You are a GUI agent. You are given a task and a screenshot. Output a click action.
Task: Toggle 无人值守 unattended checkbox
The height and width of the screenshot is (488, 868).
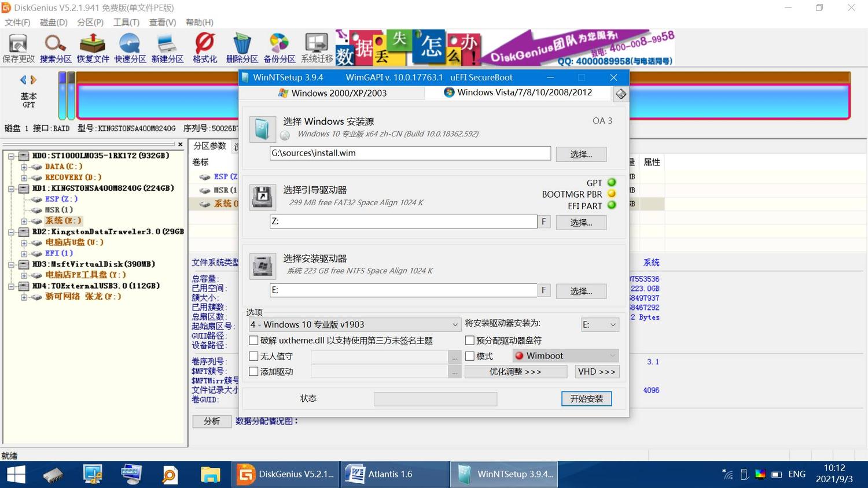click(x=253, y=356)
